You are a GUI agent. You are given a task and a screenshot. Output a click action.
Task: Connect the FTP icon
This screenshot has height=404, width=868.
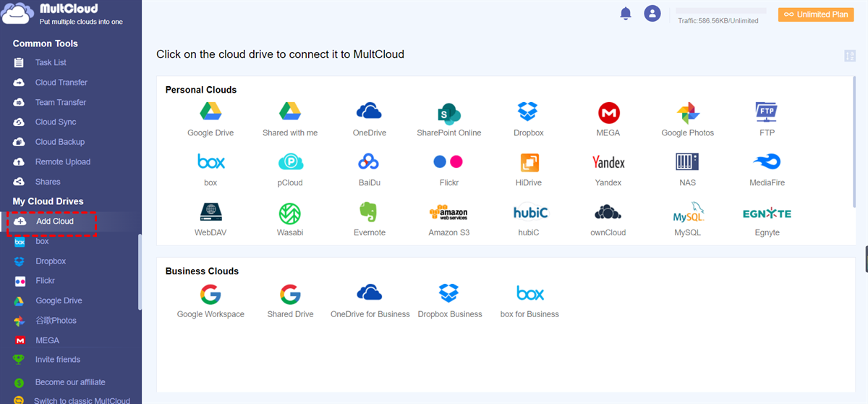coord(767,111)
